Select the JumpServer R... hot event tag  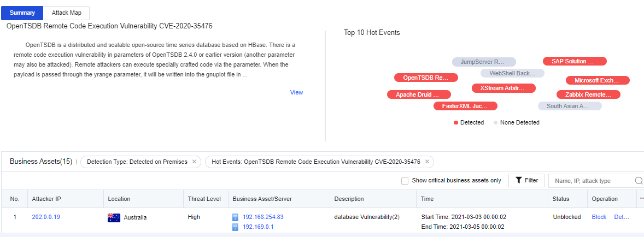(484, 62)
